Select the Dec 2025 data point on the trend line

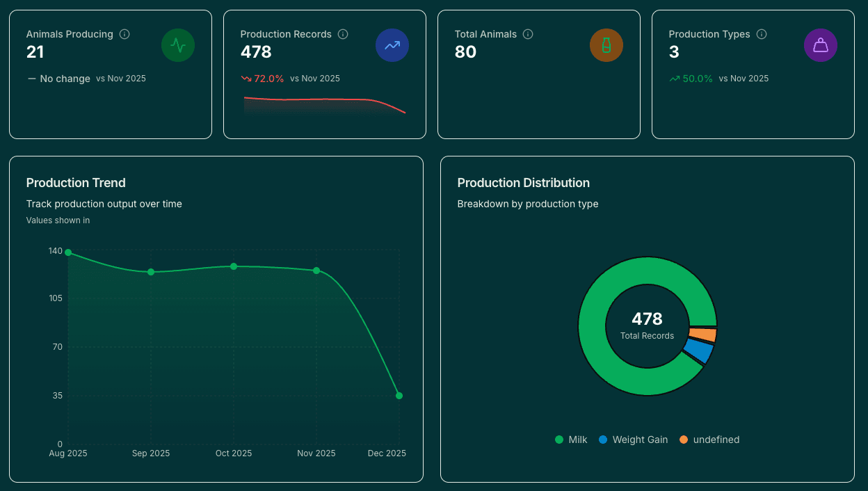tap(399, 395)
